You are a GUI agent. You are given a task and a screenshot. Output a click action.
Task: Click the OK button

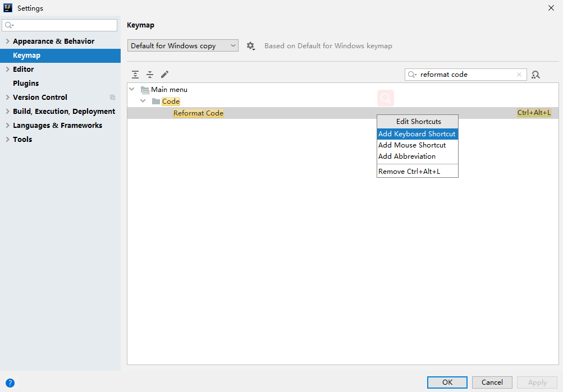tap(447, 382)
